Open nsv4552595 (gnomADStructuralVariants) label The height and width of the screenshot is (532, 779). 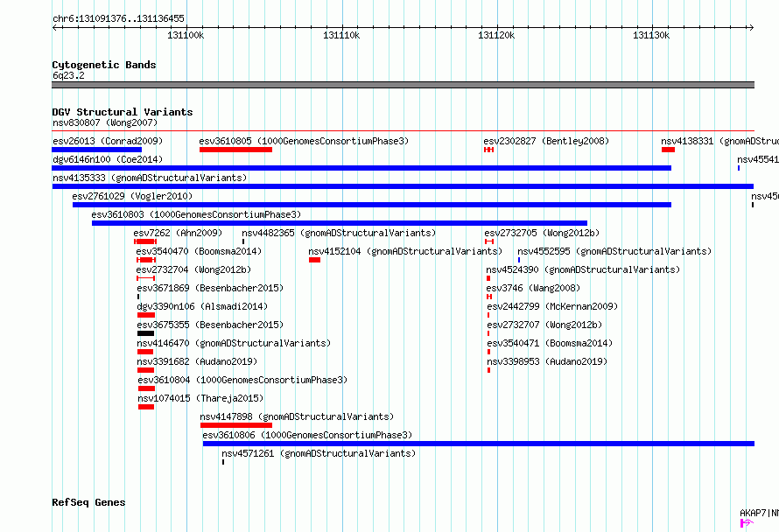(614, 251)
